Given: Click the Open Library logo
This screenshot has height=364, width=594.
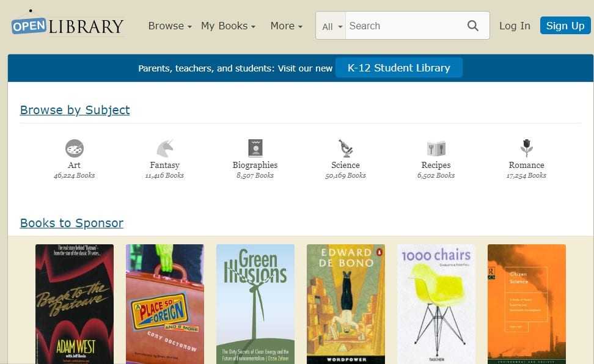Looking at the screenshot, I should click(x=67, y=26).
